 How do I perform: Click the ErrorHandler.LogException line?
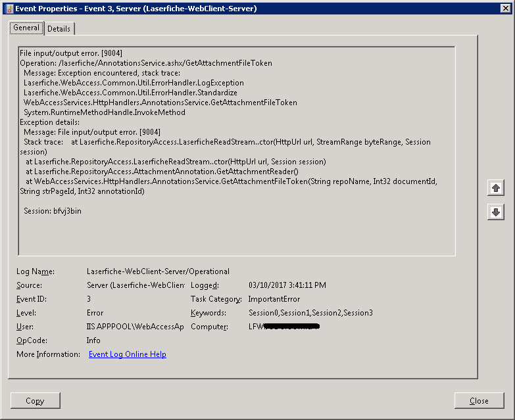[134, 83]
